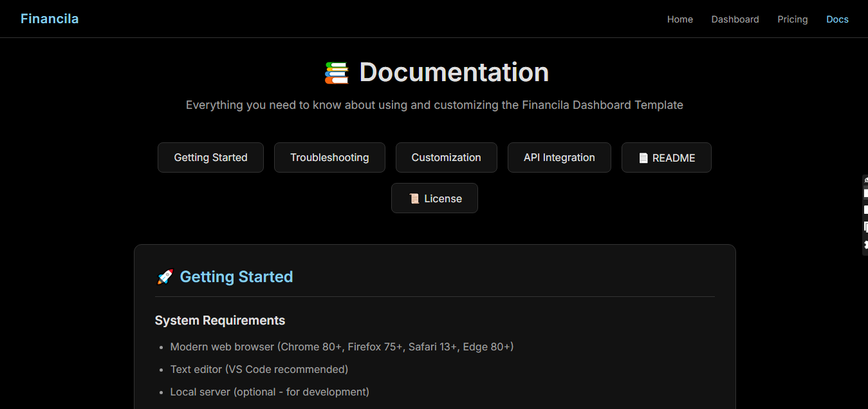This screenshot has height=409, width=868.
Task: Click the books icon beside Documentation
Action: [x=337, y=73]
